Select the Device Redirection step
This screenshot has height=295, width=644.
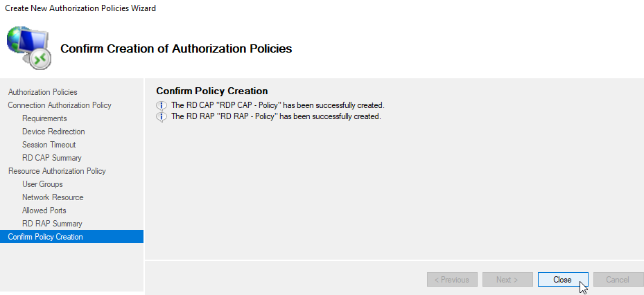[x=53, y=132]
